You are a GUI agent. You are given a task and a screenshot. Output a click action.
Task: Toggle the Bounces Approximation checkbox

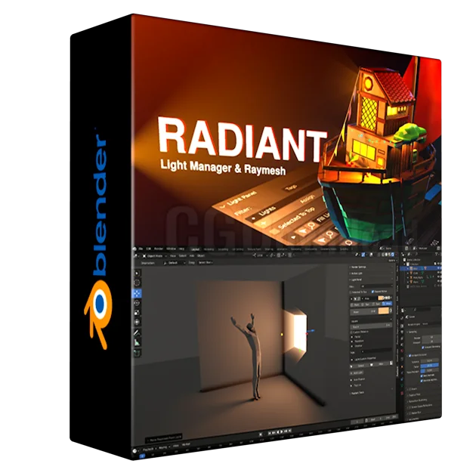(422, 381)
